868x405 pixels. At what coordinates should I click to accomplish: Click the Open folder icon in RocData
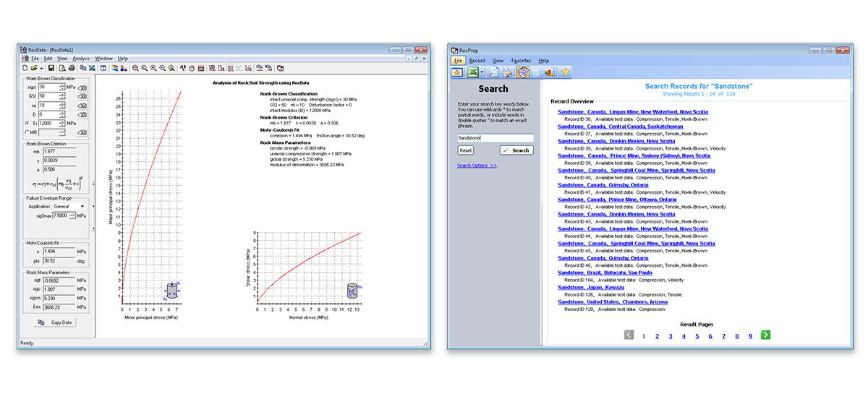33,68
